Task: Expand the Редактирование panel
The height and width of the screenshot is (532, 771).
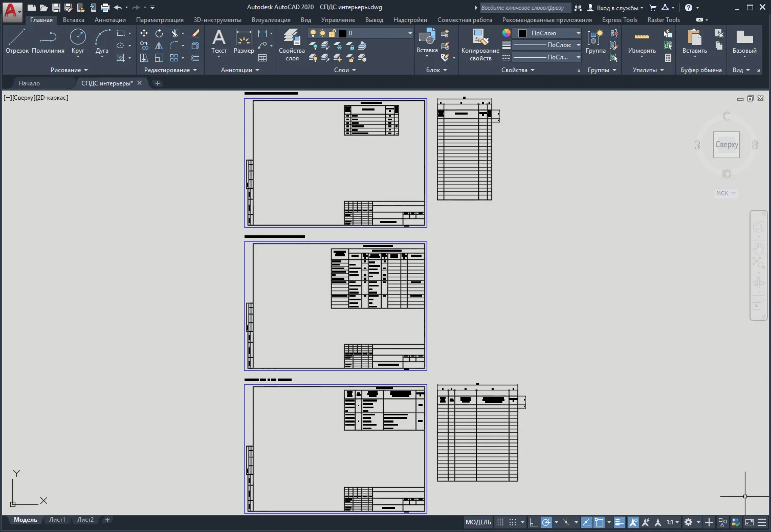Action: (x=170, y=70)
